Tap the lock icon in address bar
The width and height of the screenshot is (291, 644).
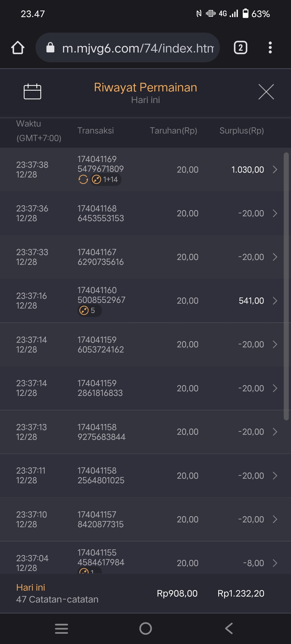coord(50,48)
